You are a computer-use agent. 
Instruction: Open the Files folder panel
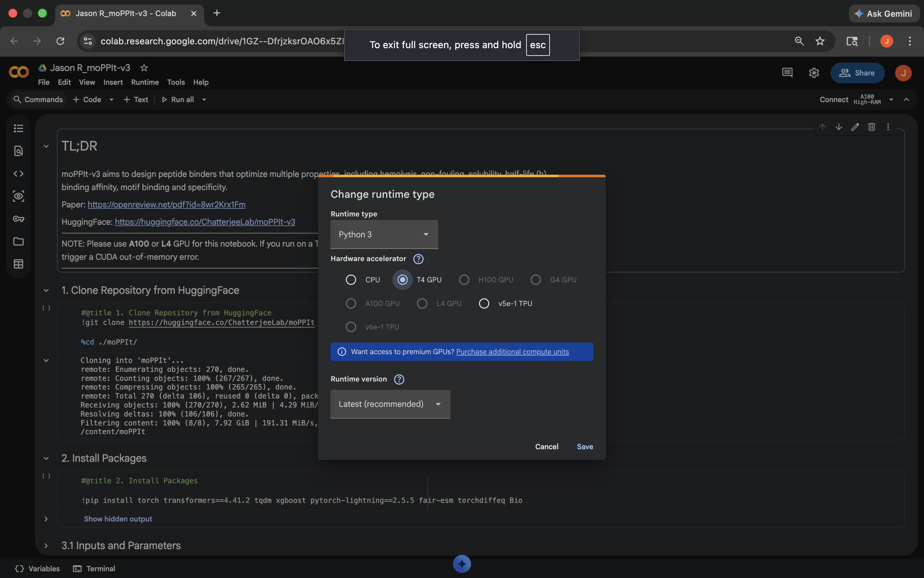point(18,241)
